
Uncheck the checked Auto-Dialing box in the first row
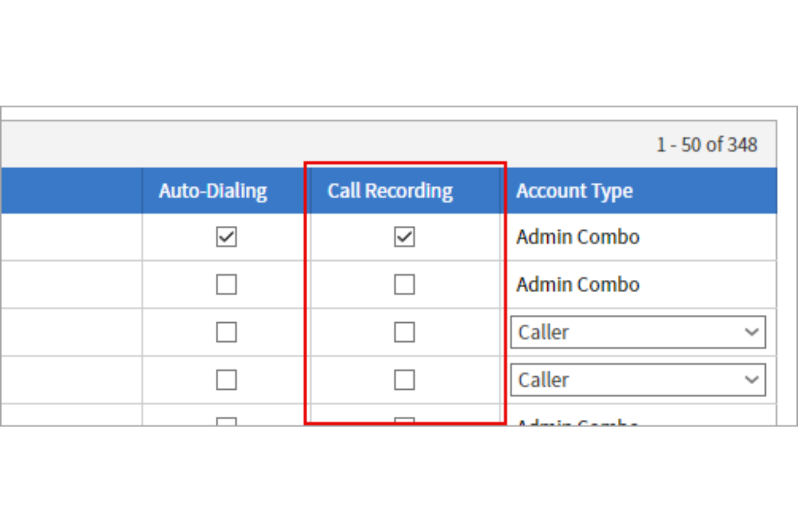[226, 237]
